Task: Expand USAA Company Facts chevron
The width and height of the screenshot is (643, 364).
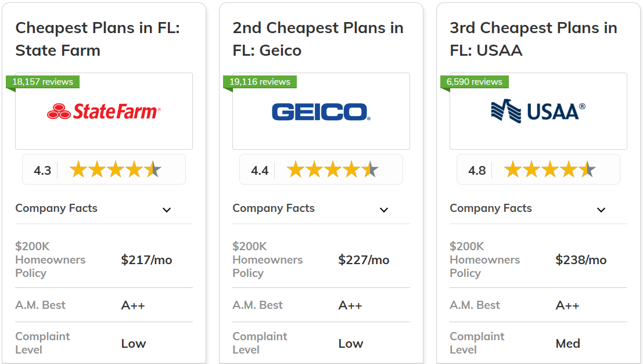Action: pos(601,210)
